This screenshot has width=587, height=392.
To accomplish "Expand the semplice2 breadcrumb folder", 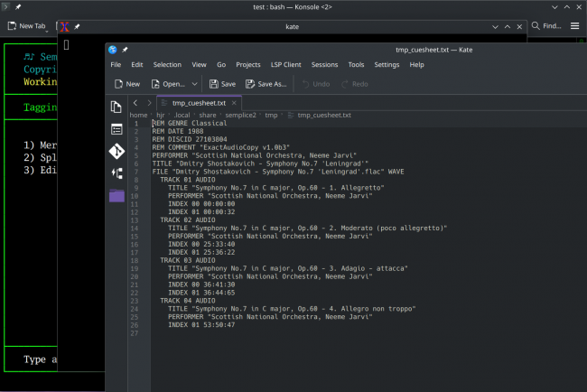I will pos(238,116).
